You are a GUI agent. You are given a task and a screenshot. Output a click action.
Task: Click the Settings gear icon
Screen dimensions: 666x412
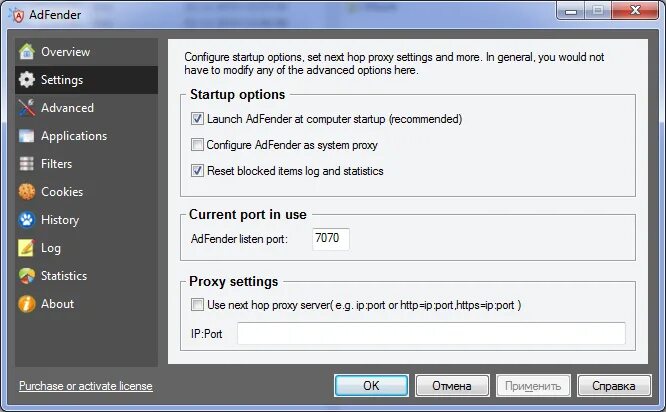(x=27, y=80)
